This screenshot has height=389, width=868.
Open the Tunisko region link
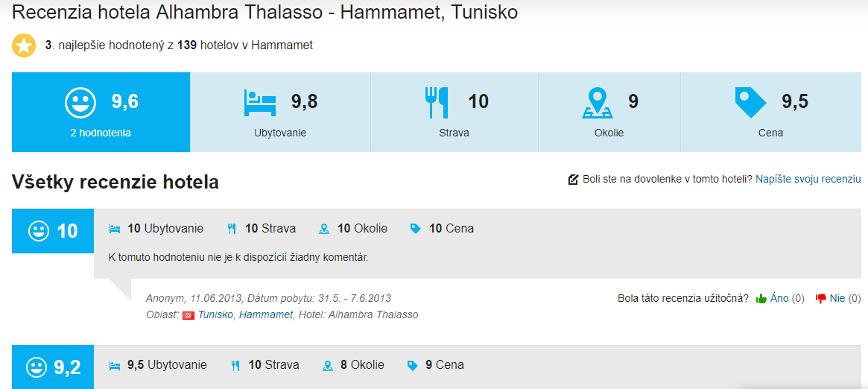(x=216, y=315)
